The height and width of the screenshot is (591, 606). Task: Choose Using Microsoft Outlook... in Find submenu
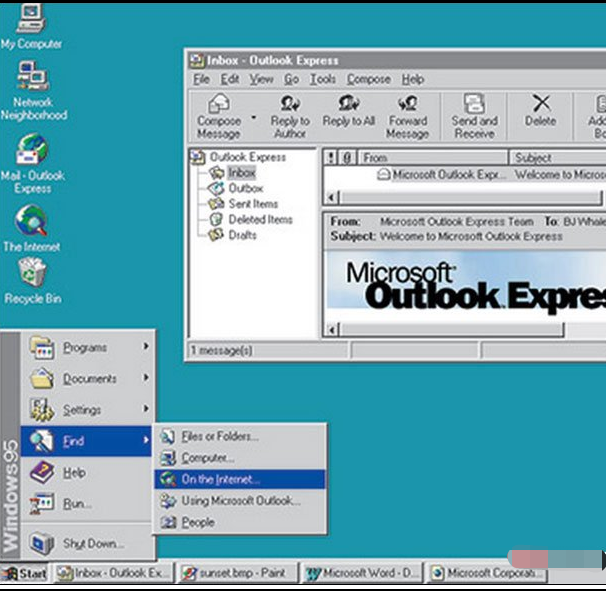tap(240, 501)
